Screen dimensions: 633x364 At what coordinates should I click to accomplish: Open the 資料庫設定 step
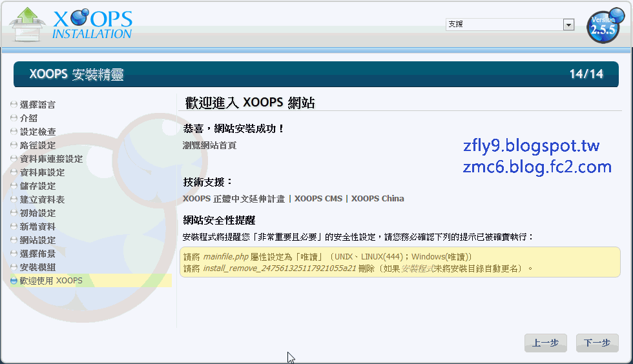(x=43, y=173)
